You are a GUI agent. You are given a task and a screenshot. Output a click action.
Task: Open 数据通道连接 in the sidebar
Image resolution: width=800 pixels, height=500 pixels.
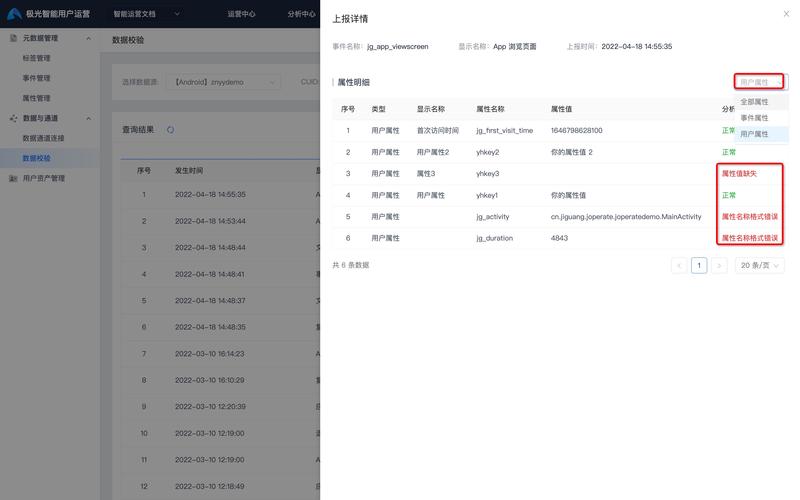point(43,138)
